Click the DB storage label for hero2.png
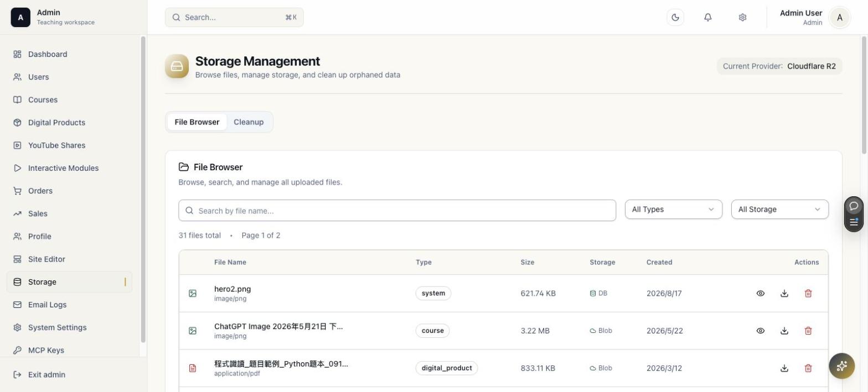Viewport: 868px width, 392px height. (598, 294)
